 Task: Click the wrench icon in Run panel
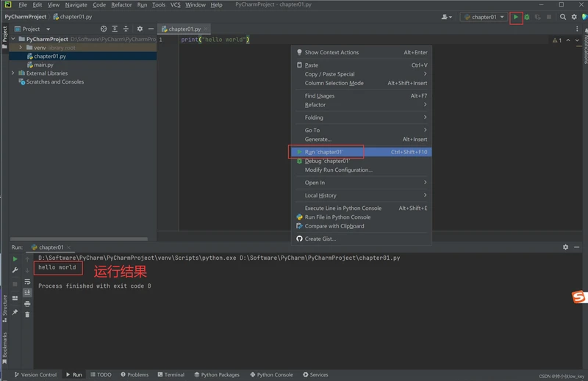pyautogui.click(x=15, y=270)
